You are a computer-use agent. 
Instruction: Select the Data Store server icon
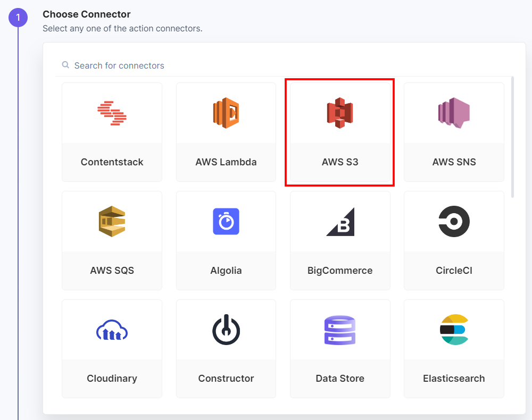pos(340,330)
